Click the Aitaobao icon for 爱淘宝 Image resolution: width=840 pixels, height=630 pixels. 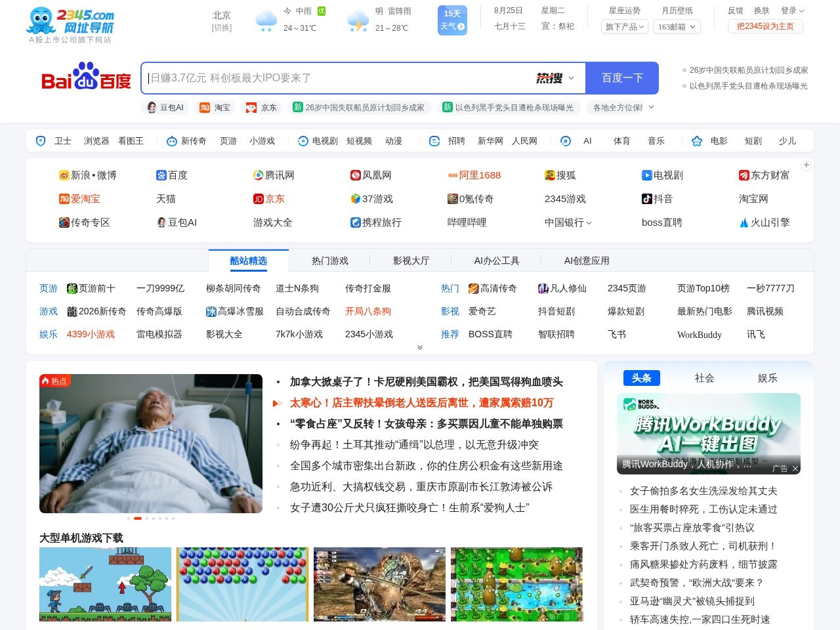[64, 199]
